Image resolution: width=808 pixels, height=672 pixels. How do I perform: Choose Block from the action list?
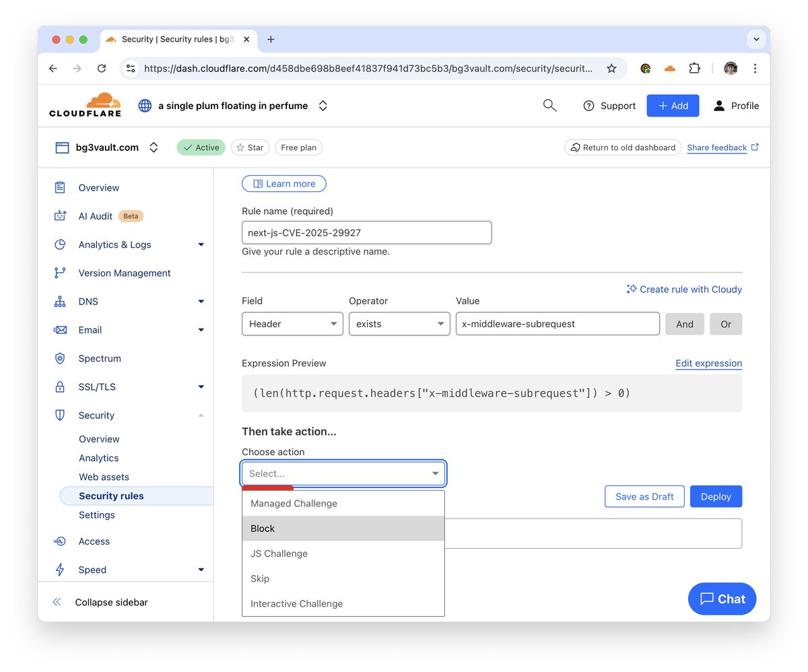[x=343, y=529]
